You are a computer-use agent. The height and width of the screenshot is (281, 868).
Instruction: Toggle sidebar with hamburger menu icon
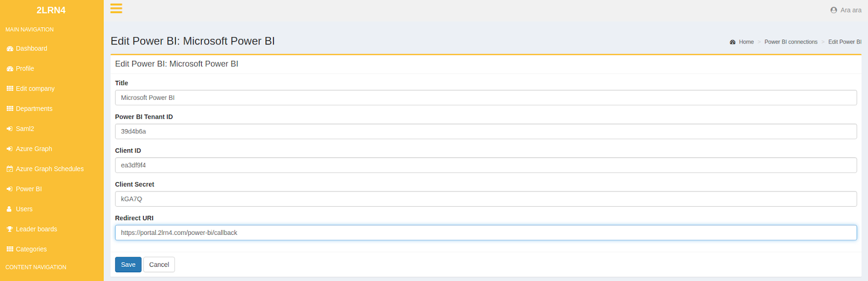tap(116, 9)
